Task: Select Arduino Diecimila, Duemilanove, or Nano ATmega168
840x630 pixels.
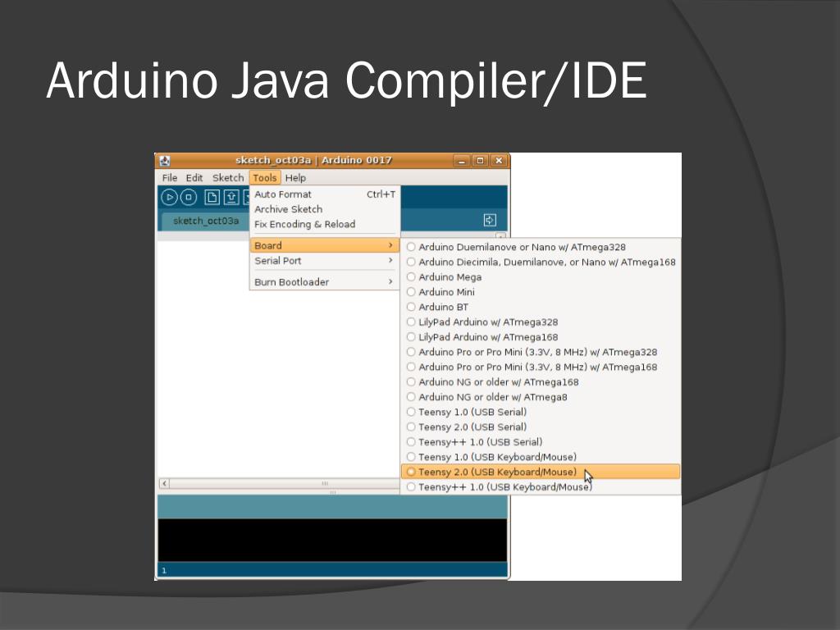Action: [541, 262]
